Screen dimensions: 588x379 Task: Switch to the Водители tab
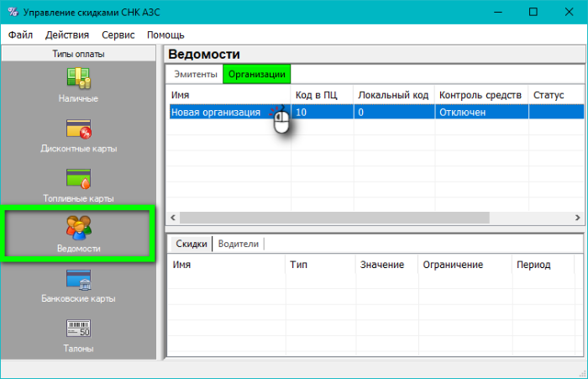(238, 244)
